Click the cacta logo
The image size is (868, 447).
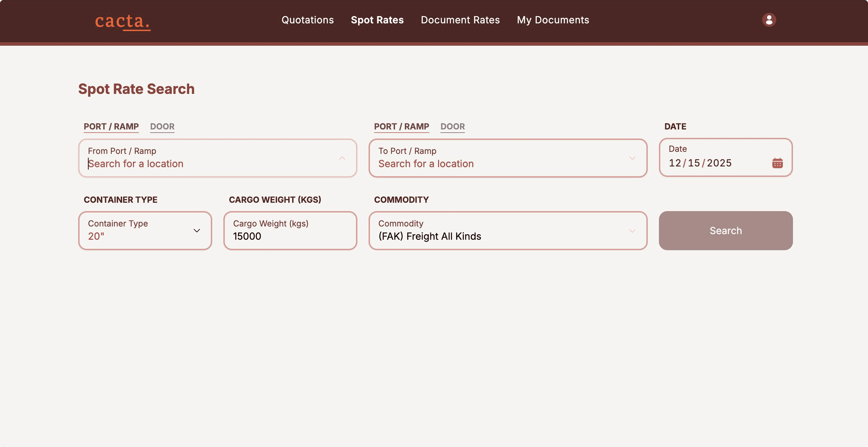[122, 21]
